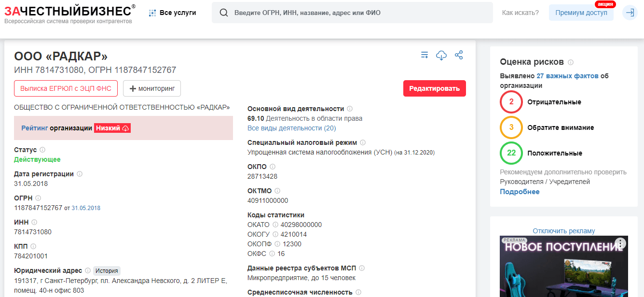Open the «Все услуги» menu
Screen dimensions: 644x297
click(176, 13)
